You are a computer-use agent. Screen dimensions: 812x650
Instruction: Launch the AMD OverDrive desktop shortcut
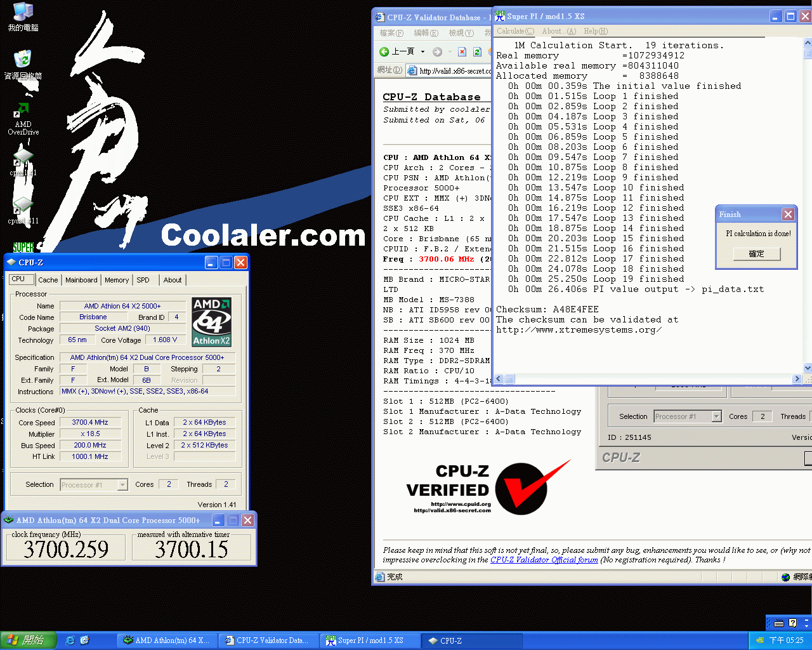point(23,118)
